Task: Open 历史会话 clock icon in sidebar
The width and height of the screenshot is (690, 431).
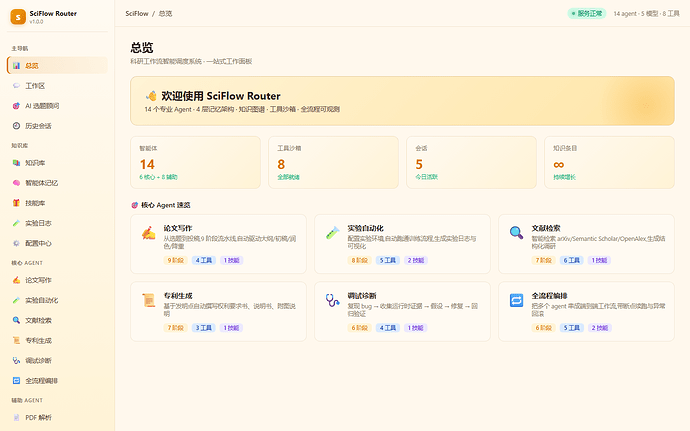Action: 16,126
